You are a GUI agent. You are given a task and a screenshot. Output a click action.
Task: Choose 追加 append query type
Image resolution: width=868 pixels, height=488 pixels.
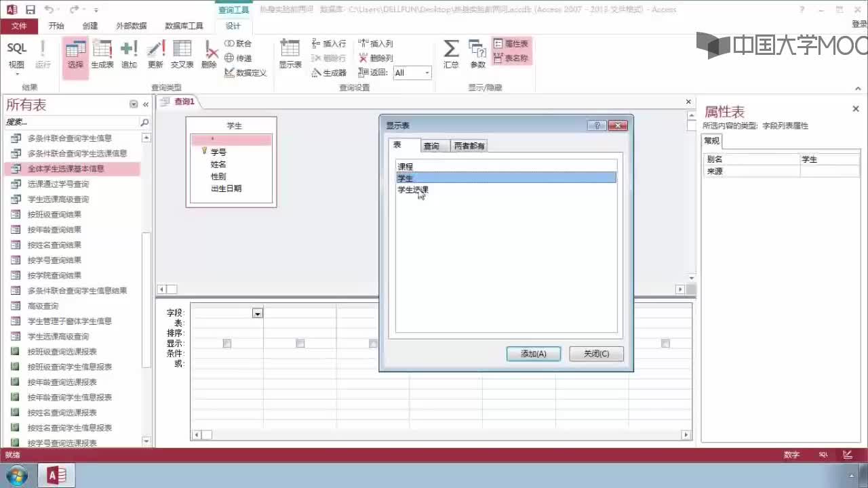pos(129,55)
